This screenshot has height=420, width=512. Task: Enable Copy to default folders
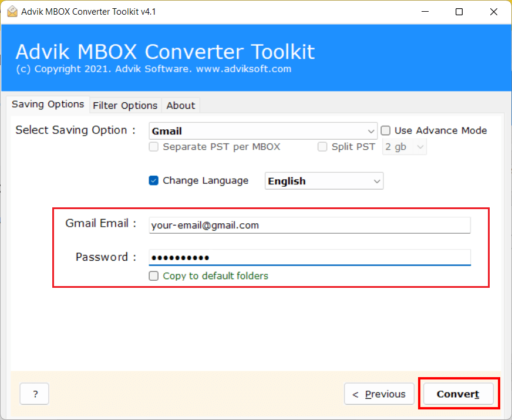154,275
